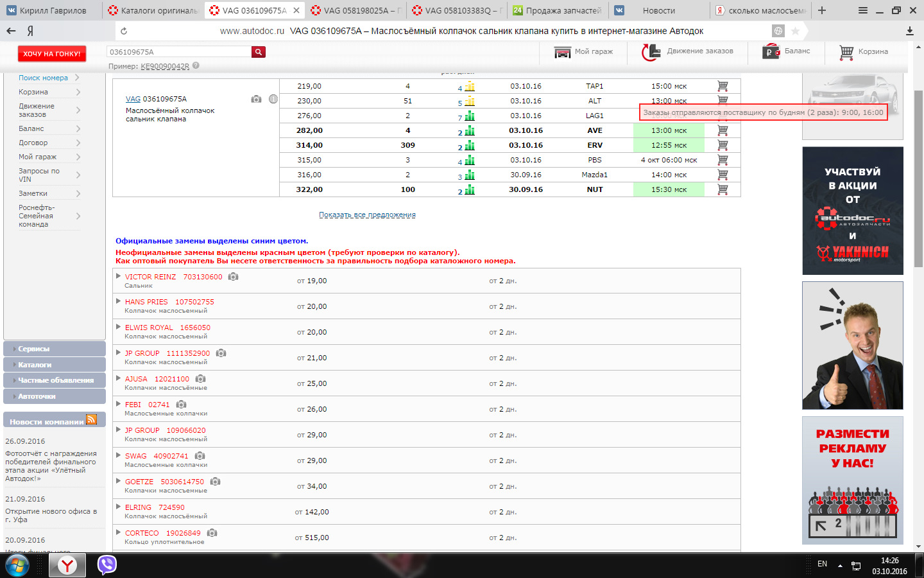Expand the Частные объявления sidebar section

click(x=55, y=380)
